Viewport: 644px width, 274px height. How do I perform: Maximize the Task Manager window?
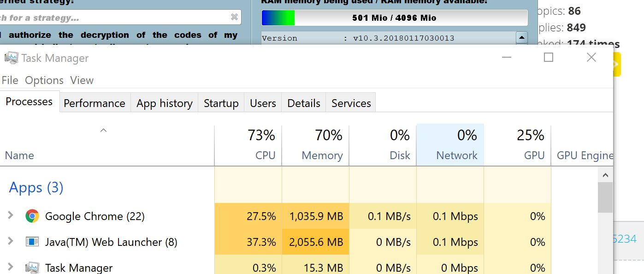click(x=548, y=57)
